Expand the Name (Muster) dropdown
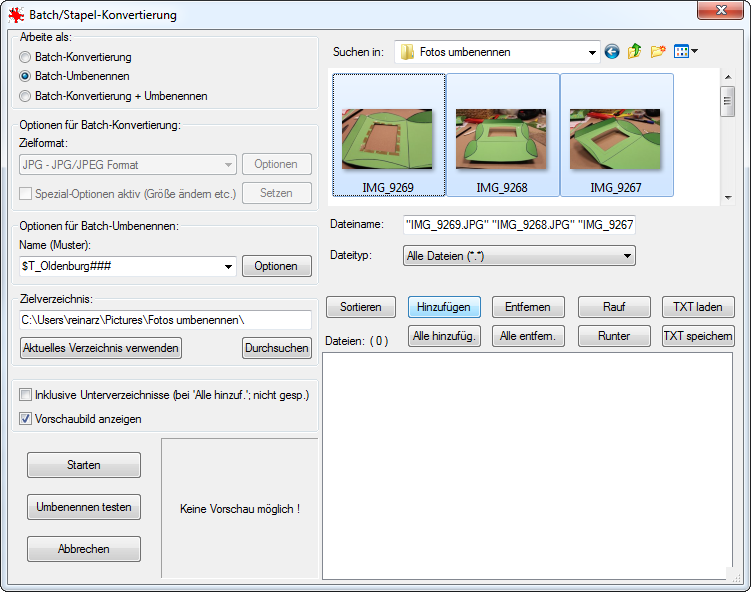751x592 pixels. [228, 266]
